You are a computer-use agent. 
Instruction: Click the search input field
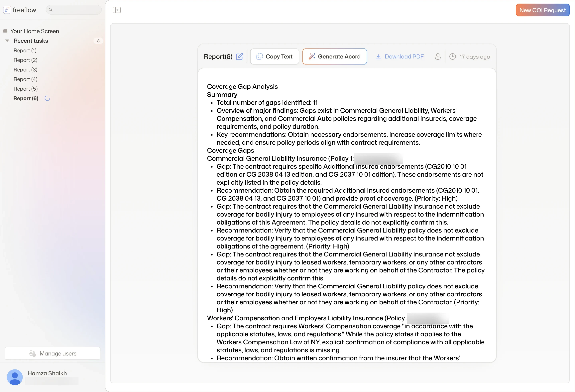[74, 10]
